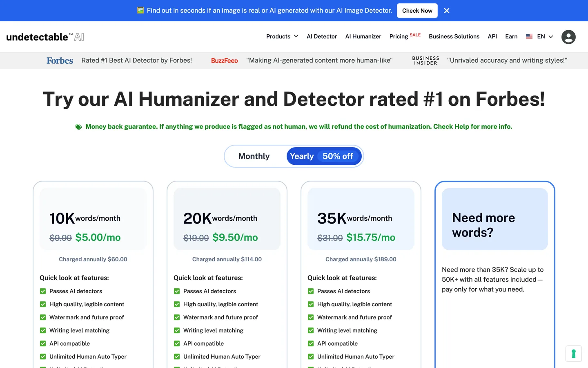Click 20K plan API compatible checkmark
Image resolution: width=588 pixels, height=368 pixels.
(177, 343)
